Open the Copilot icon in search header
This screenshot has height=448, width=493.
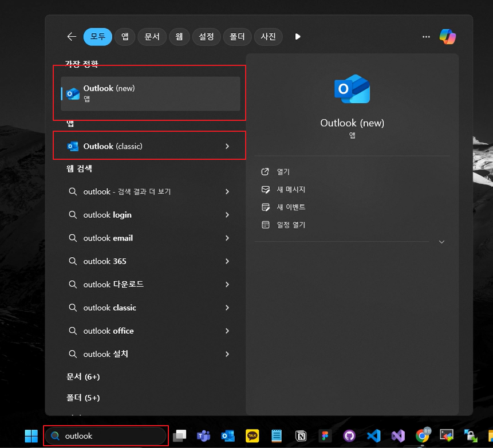click(447, 37)
